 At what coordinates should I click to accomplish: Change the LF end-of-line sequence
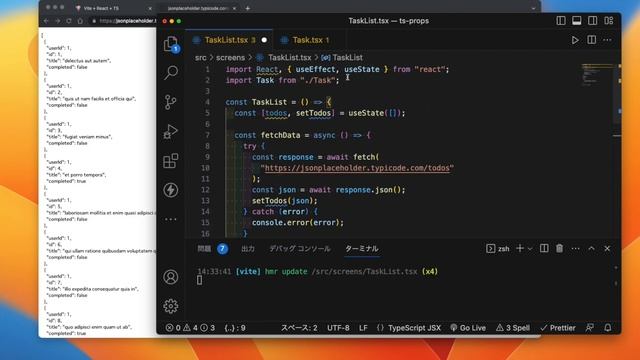[363, 328]
